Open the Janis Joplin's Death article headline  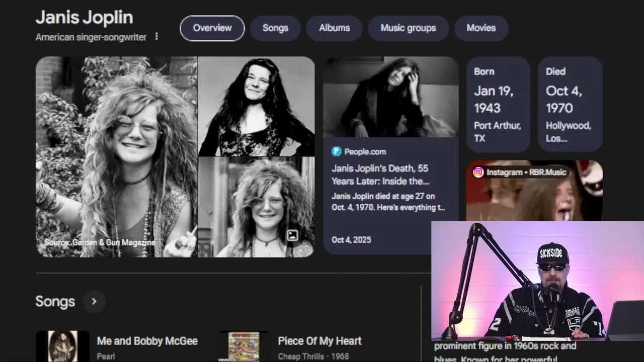click(x=380, y=174)
